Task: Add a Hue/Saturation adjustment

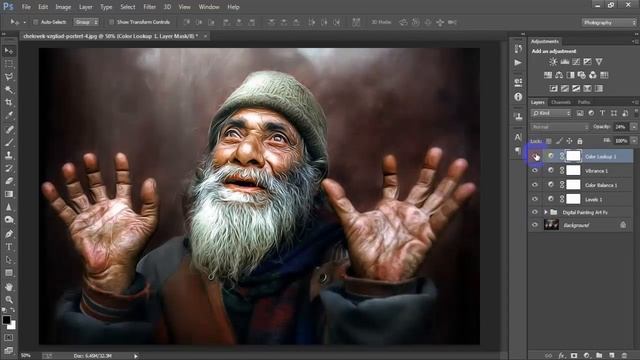Action: [548, 75]
